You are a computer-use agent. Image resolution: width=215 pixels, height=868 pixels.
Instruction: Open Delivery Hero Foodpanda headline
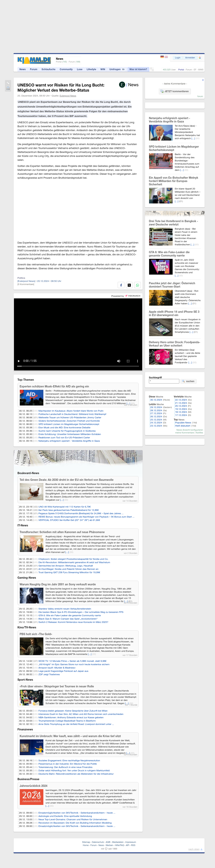point(175,344)
